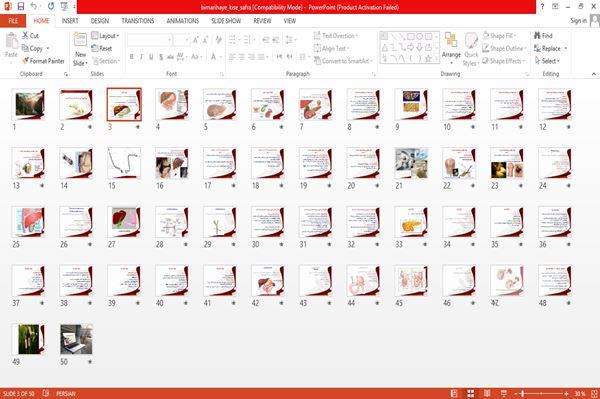This screenshot has width=600, height=399.
Task: Click the zoom slider in status bar
Action: click(541, 393)
